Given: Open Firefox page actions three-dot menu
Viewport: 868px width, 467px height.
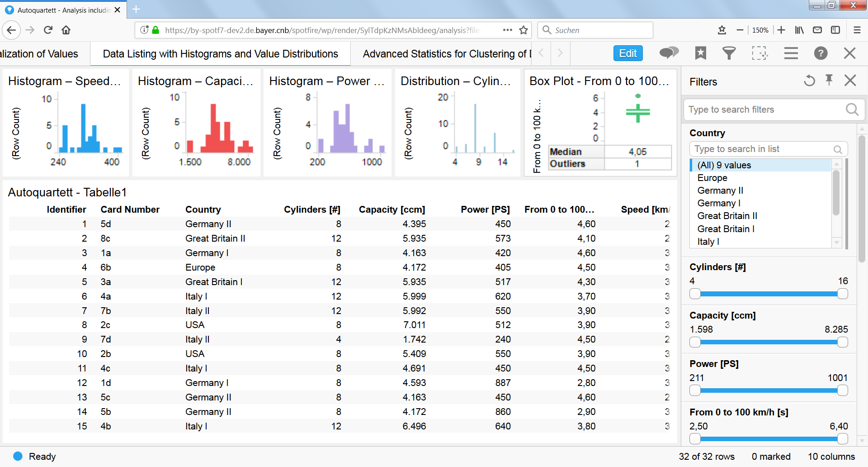Looking at the screenshot, I should pyautogui.click(x=507, y=30).
